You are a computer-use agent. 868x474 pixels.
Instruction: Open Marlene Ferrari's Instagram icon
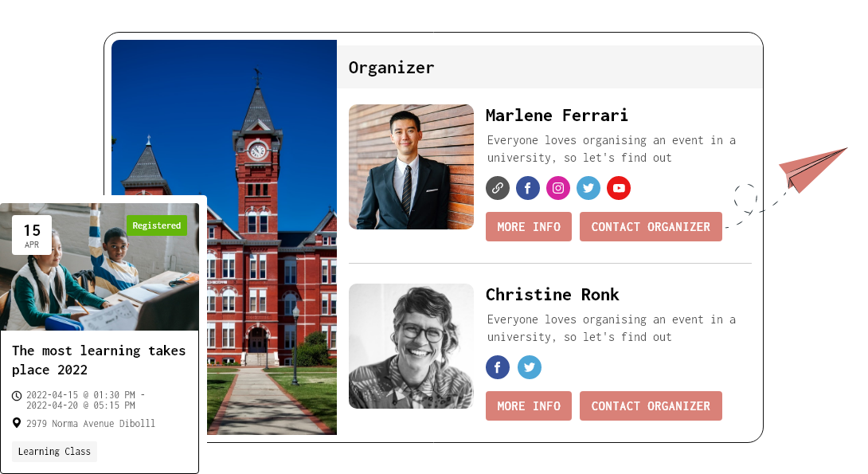[x=558, y=189]
